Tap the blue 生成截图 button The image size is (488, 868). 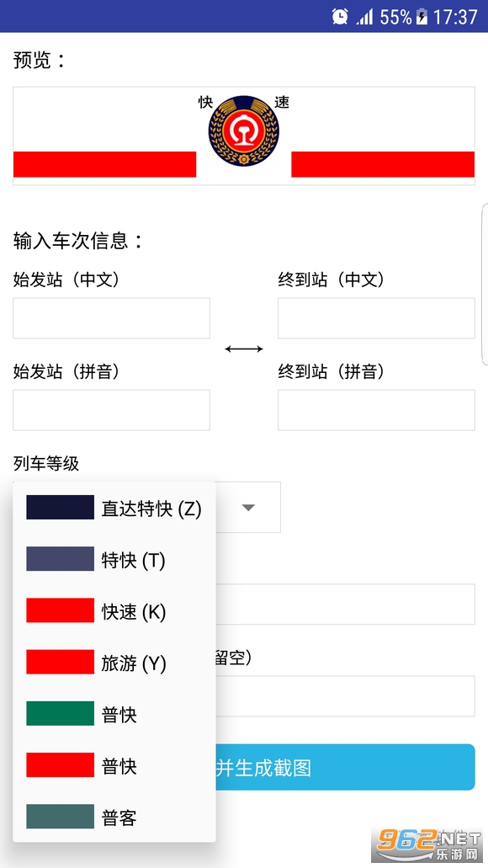click(x=345, y=767)
